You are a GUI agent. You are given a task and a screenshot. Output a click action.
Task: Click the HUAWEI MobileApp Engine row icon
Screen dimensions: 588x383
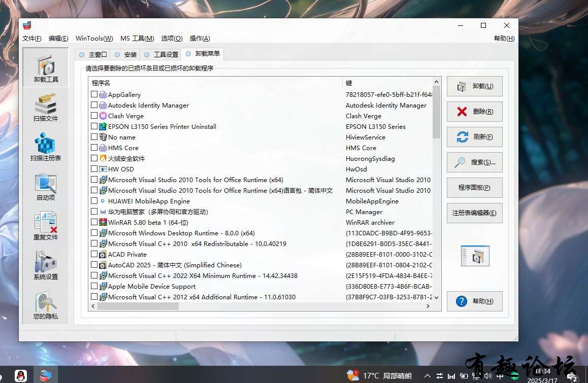tap(103, 201)
